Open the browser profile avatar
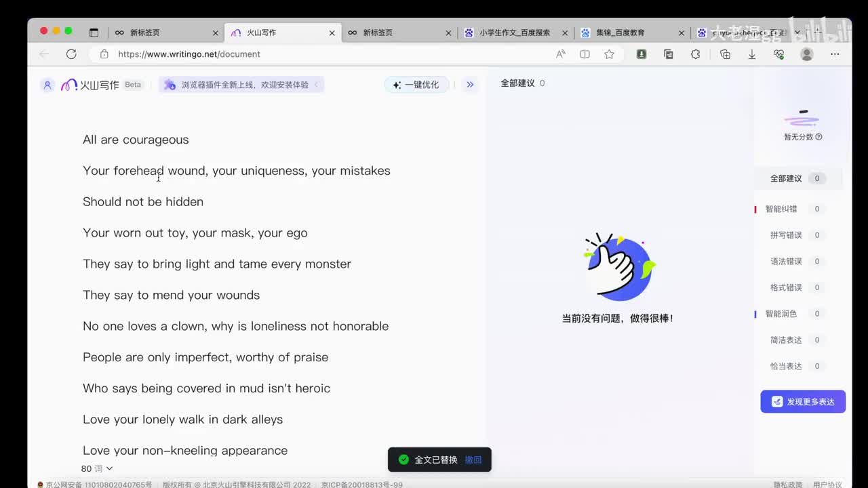The height and width of the screenshot is (488, 868). click(x=806, y=54)
